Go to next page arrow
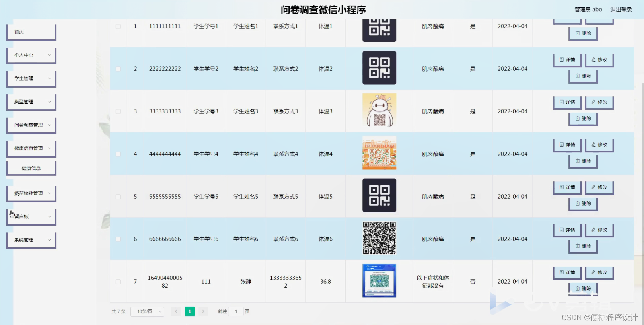Image resolution: width=644 pixels, height=325 pixels. (203, 311)
